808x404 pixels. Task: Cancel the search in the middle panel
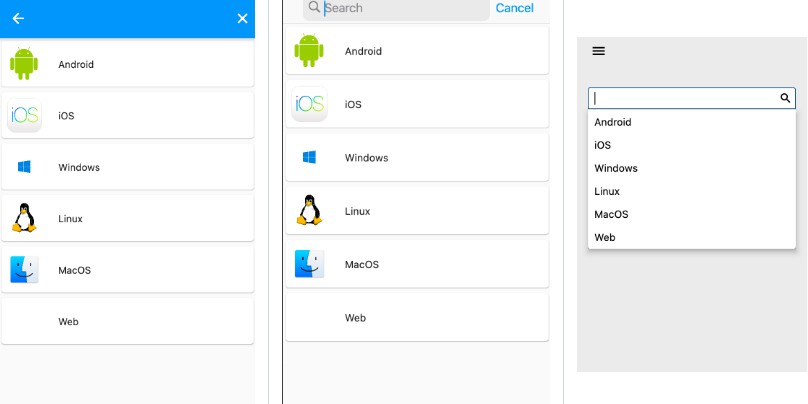pyautogui.click(x=514, y=8)
